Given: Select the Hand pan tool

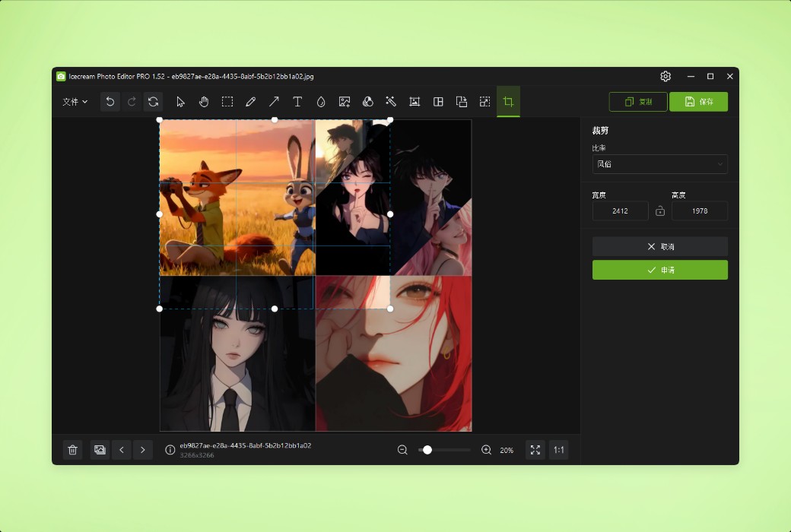Looking at the screenshot, I should [x=204, y=101].
